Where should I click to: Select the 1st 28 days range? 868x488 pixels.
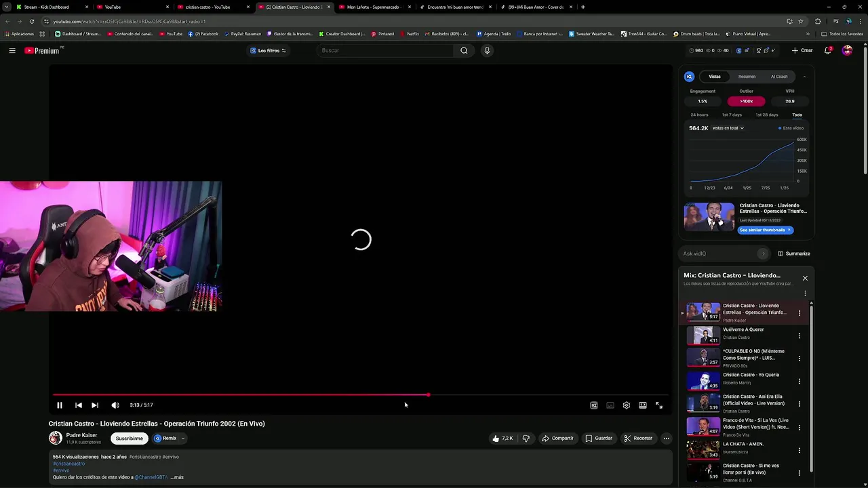tap(767, 115)
